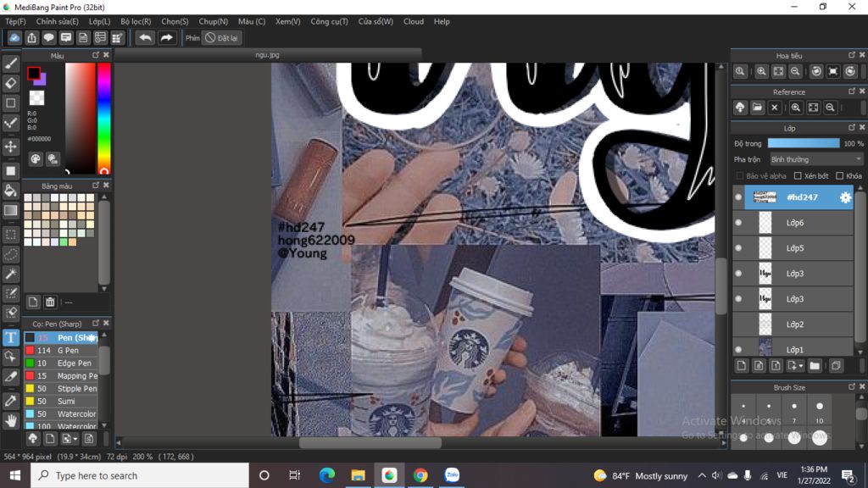This screenshot has height=488, width=868.
Task: Adjust the Độ trong opacity slider
Action: pos(804,143)
